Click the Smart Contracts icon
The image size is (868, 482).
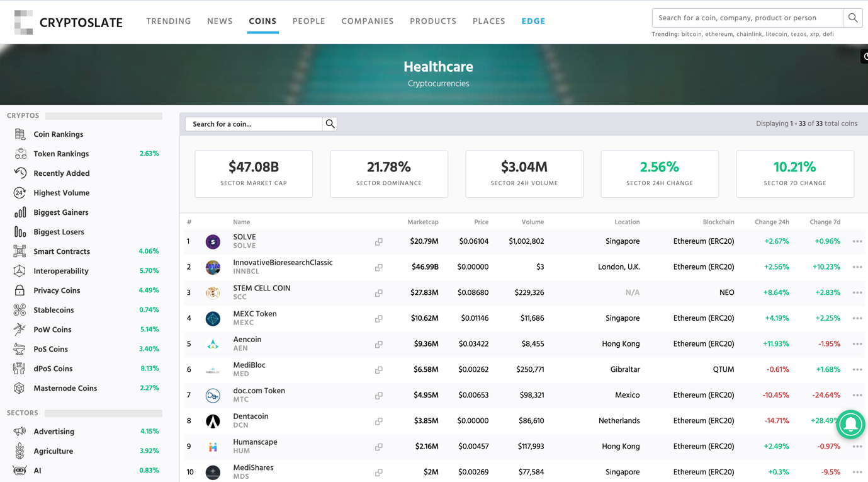click(x=20, y=251)
